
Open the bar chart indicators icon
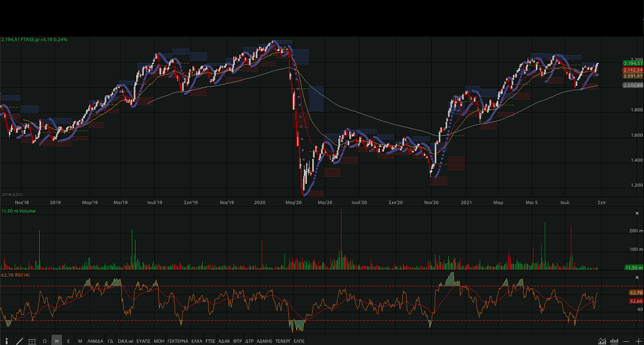click(x=614, y=341)
